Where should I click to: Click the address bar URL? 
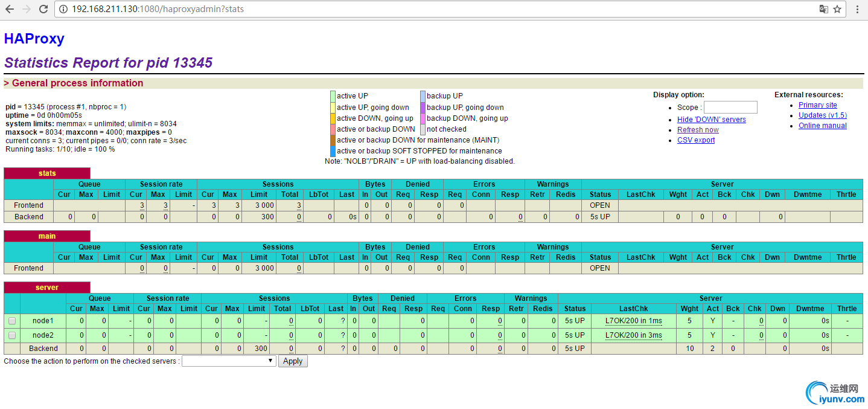click(x=158, y=9)
